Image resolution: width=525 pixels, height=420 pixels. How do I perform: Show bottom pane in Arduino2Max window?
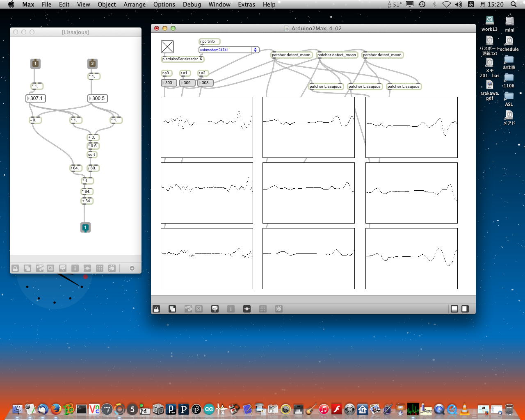click(454, 309)
